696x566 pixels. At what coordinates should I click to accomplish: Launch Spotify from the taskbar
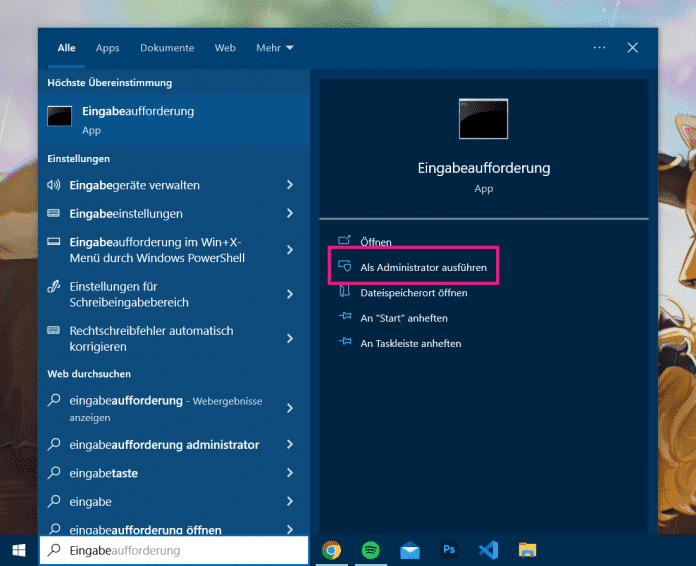[370, 550]
